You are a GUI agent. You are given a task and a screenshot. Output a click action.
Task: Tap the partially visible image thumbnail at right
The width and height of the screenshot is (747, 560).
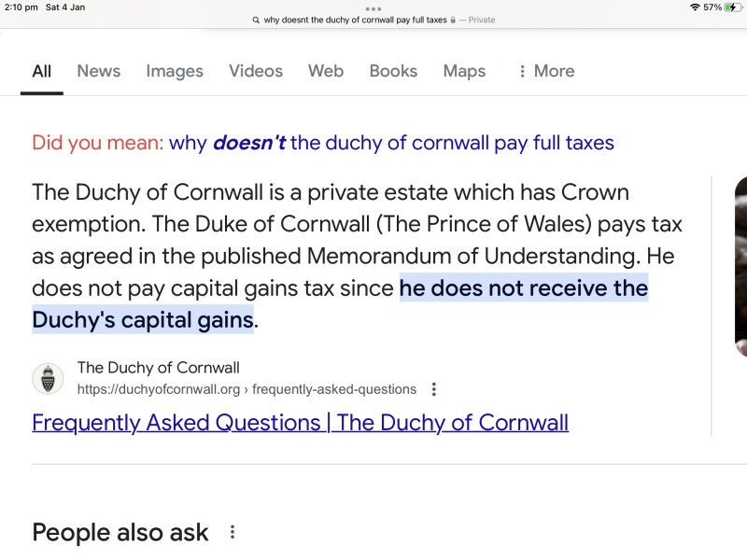[740, 267]
